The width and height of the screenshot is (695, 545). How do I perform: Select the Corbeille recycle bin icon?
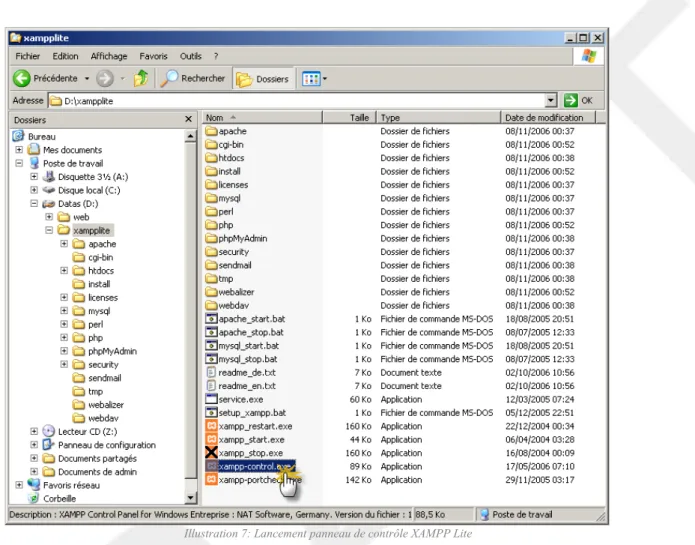34,498
